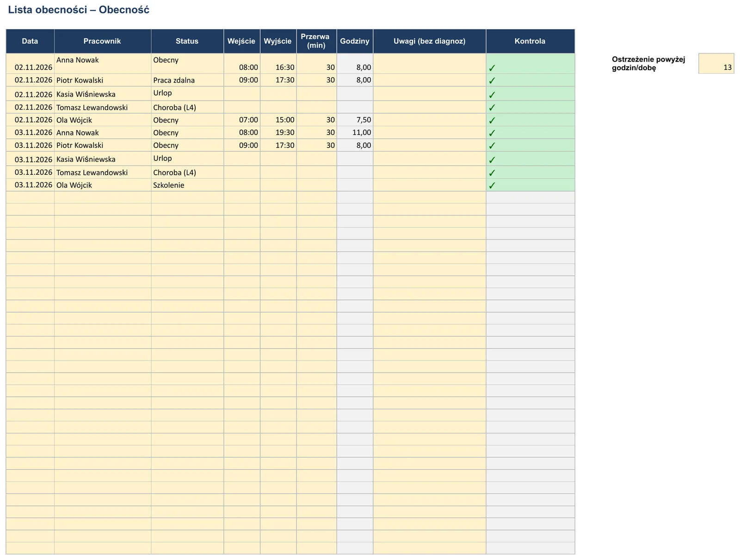Select Urlop status for Kasia Wiśniewska on 03.11.2026

click(x=187, y=159)
